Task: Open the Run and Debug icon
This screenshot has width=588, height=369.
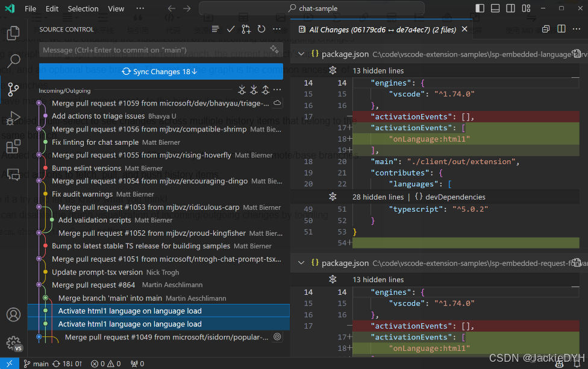Action: click(13, 118)
